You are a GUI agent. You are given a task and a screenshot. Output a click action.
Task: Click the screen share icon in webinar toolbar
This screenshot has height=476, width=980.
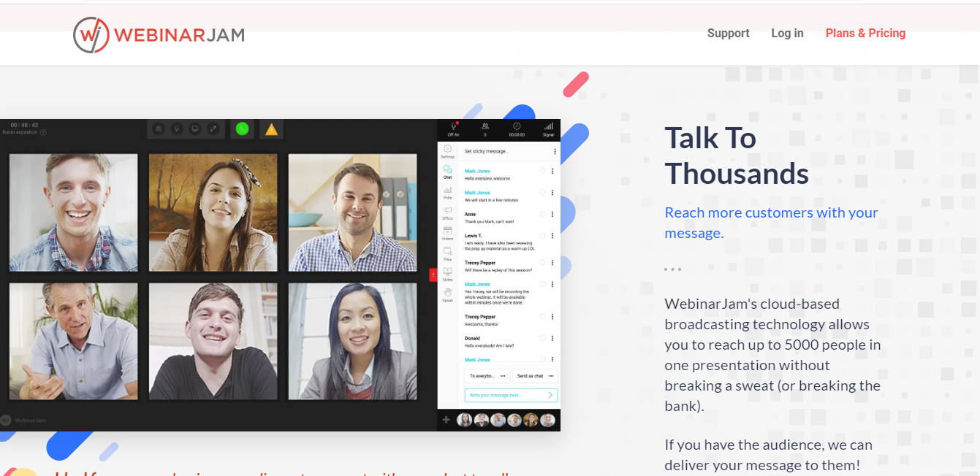[x=195, y=128]
